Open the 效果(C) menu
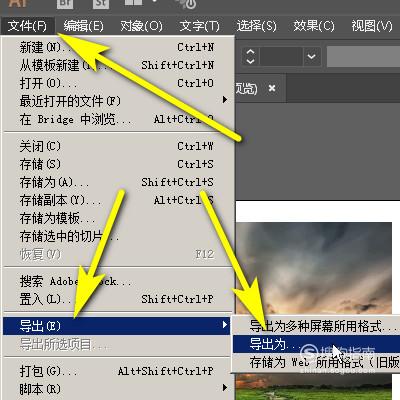The height and width of the screenshot is (400, 400). [314, 26]
